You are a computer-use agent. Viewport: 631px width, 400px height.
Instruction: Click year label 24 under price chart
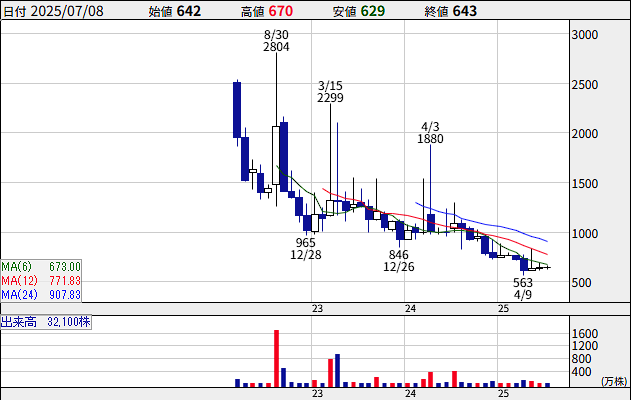point(410,309)
